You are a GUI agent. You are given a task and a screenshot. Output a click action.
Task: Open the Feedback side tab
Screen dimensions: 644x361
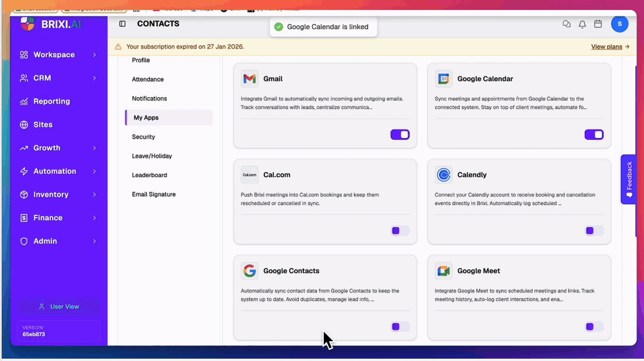629,179
